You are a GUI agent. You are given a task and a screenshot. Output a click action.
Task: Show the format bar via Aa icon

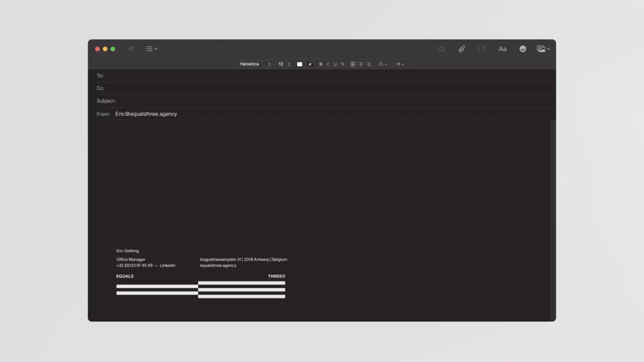tap(503, 49)
